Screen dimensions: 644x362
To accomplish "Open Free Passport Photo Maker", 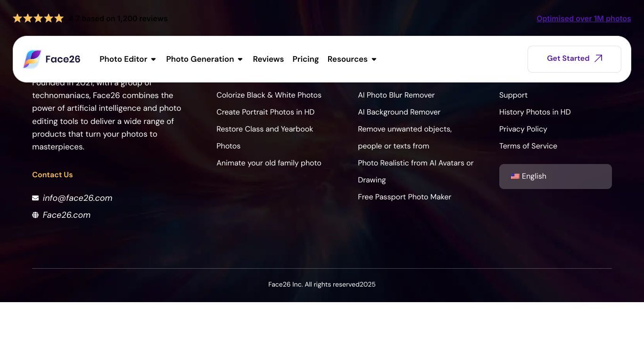I will tap(405, 197).
